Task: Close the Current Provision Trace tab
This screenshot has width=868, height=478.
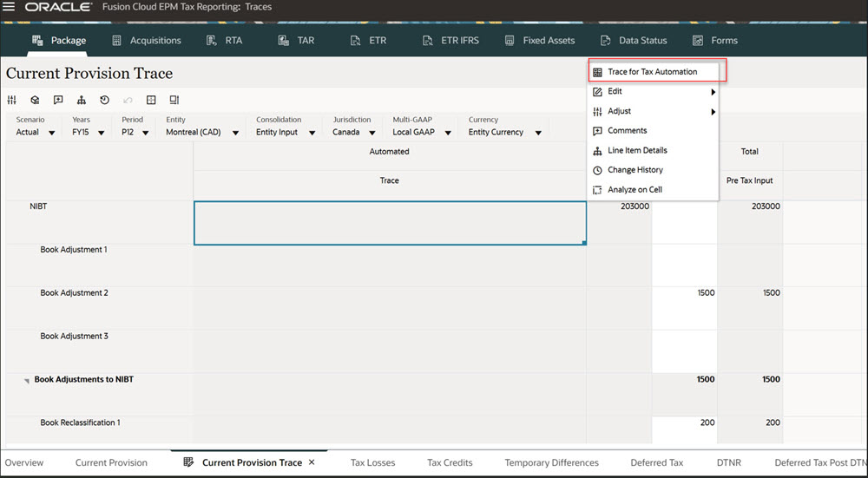Action: point(312,462)
